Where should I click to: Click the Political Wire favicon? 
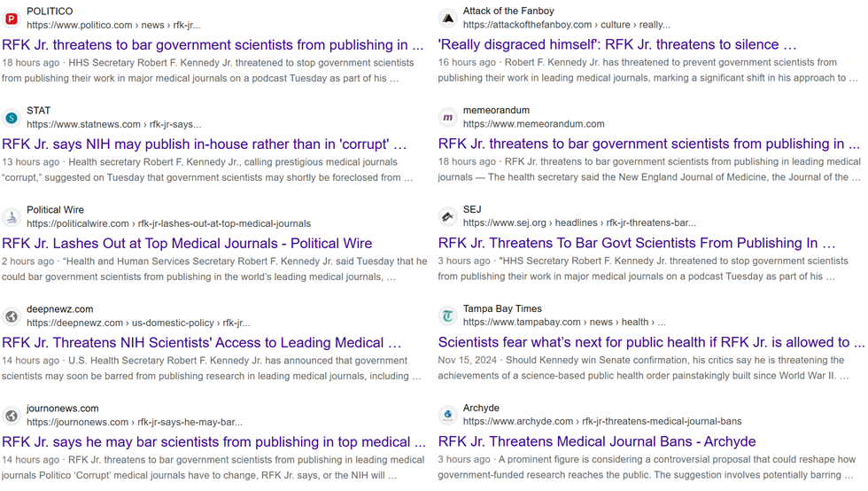(11, 217)
